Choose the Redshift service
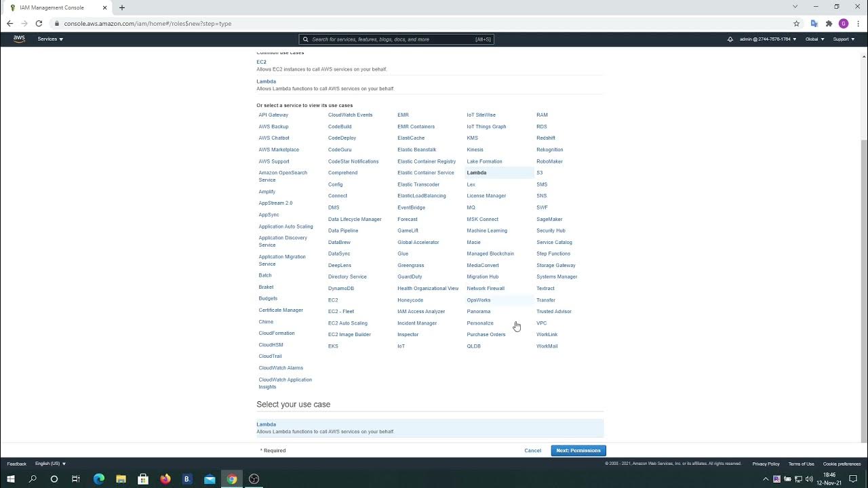This screenshot has height=488, width=868. [546, 138]
